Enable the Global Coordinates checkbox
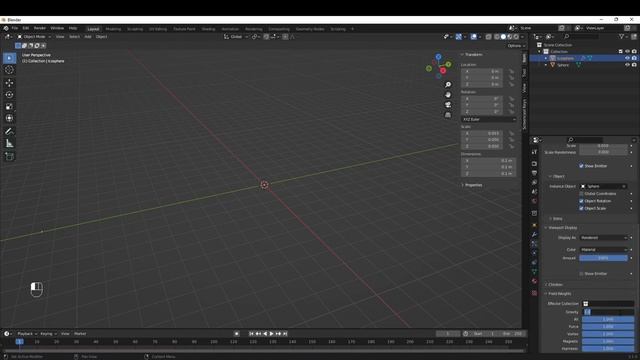This screenshot has width=640, height=360. pos(581,193)
